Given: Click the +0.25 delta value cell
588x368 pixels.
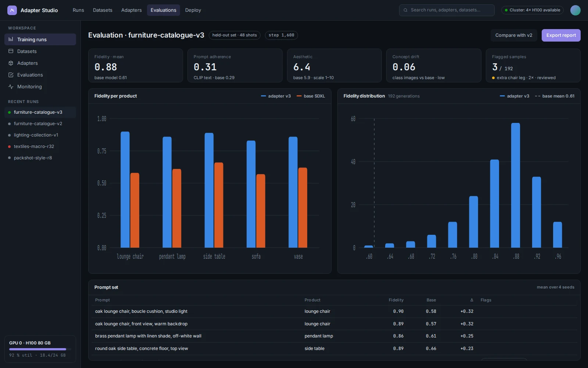Looking at the screenshot, I should tap(467, 336).
